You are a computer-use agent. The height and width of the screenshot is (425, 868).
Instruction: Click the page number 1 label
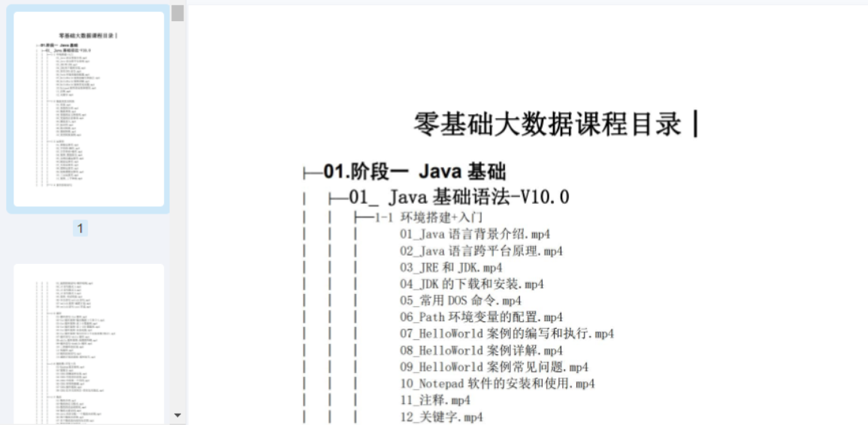80,228
